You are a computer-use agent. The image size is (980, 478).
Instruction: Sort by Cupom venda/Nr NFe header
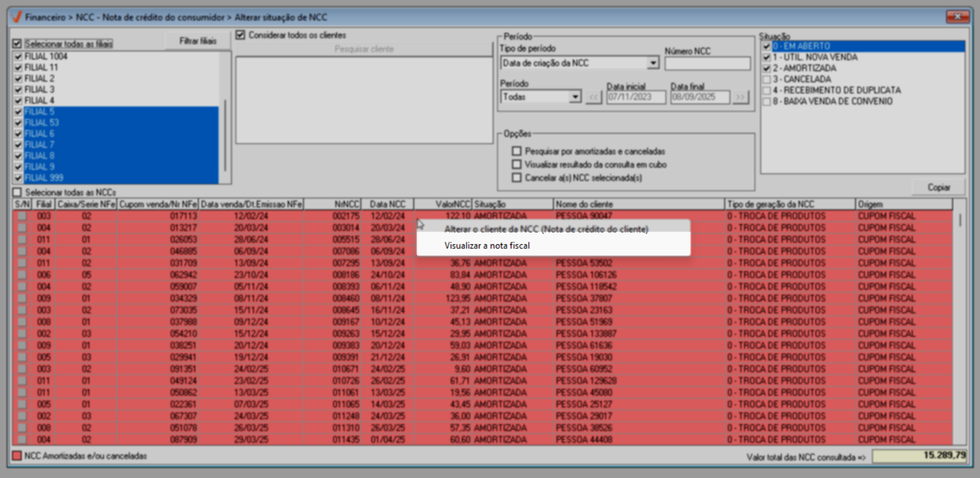[158, 204]
